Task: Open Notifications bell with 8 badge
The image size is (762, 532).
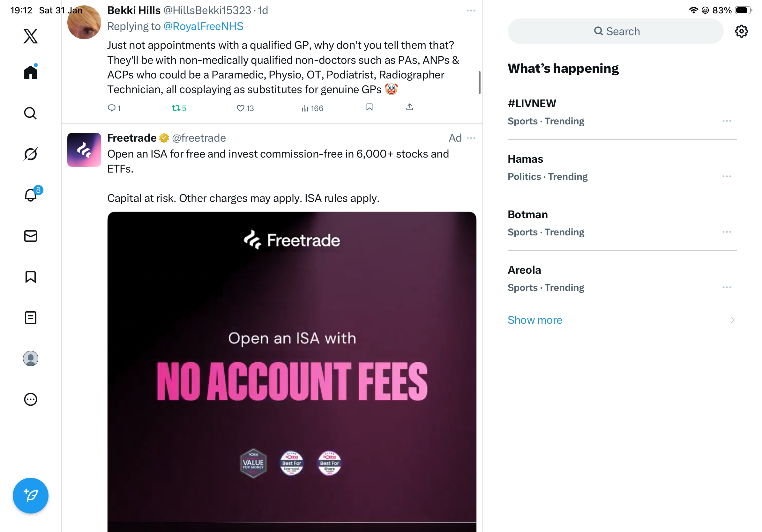Action: pyautogui.click(x=31, y=195)
